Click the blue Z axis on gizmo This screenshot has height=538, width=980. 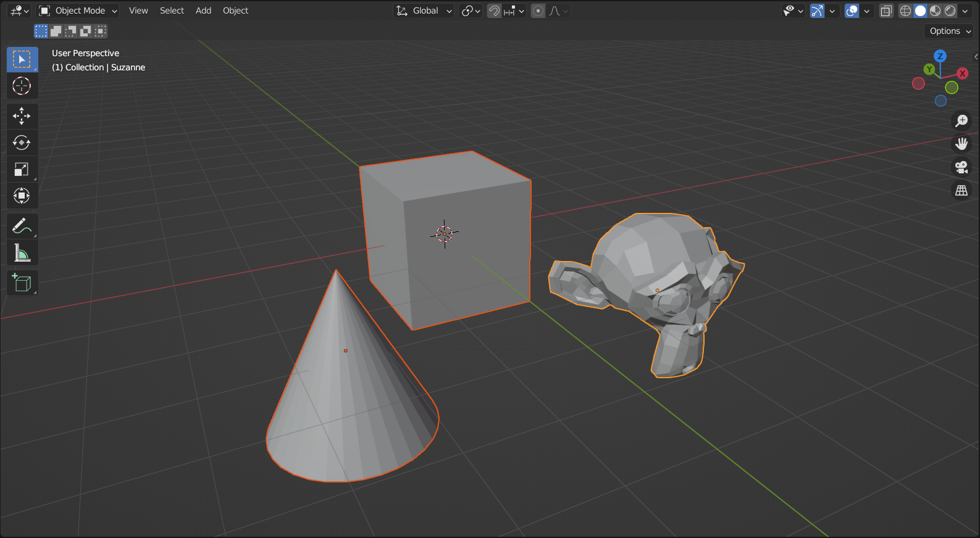click(940, 56)
